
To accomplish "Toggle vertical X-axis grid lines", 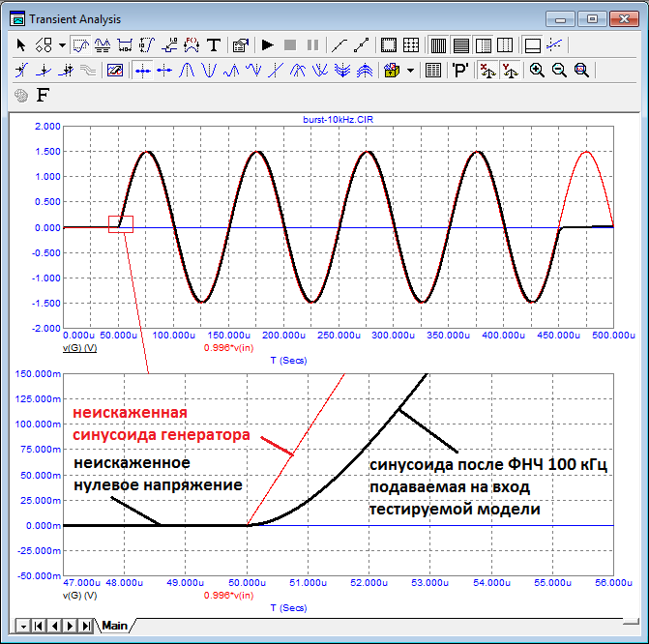I will [438, 44].
